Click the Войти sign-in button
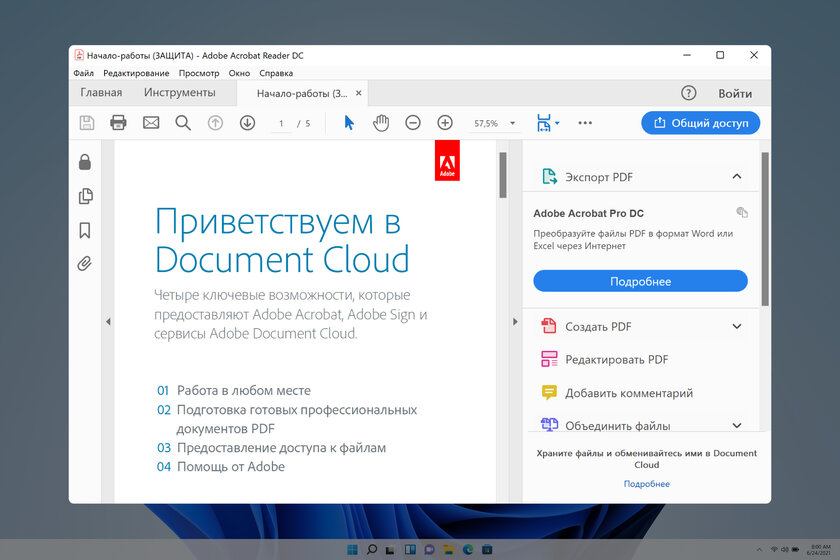Viewport: 840px width, 560px height. pos(735,93)
